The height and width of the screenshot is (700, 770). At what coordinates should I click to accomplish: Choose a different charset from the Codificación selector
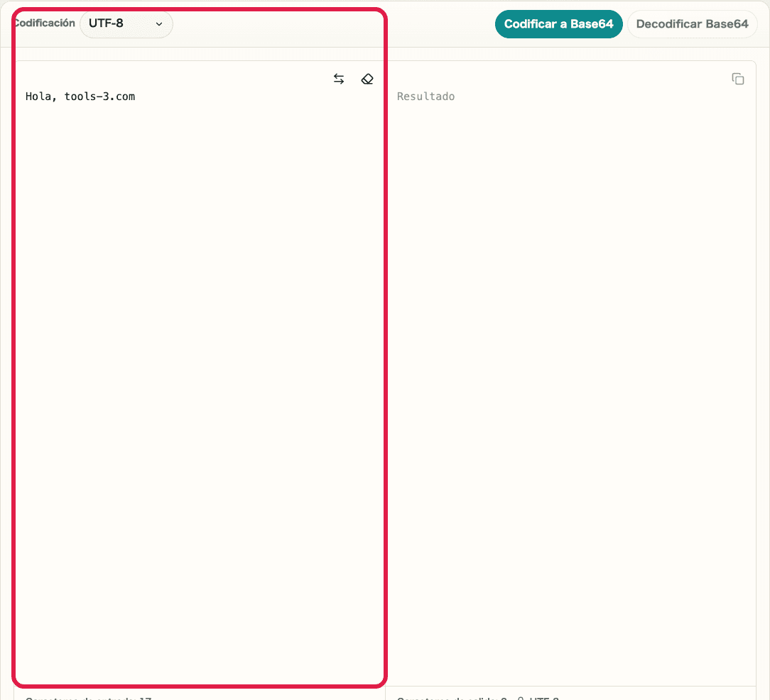(126, 23)
